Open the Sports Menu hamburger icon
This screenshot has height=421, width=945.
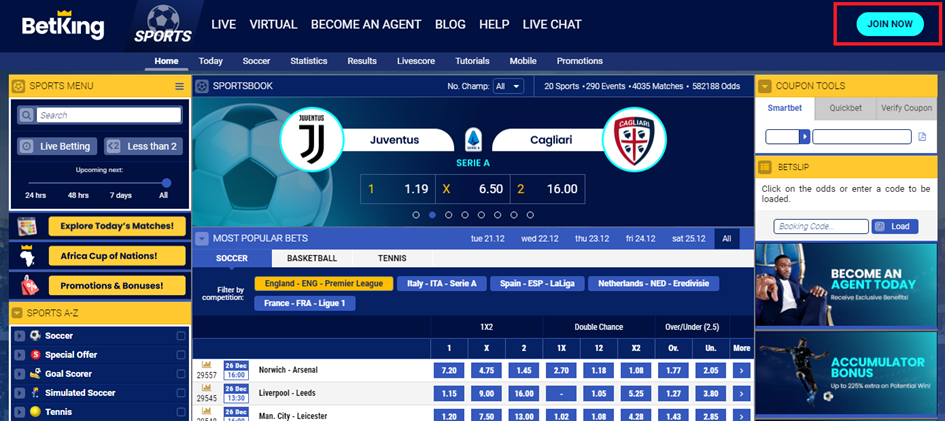point(180,87)
